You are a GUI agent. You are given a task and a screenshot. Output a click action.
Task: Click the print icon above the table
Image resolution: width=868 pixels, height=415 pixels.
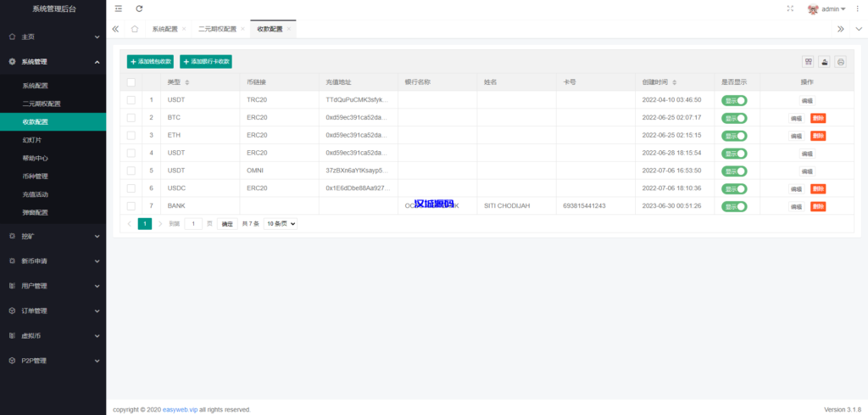pyautogui.click(x=840, y=62)
